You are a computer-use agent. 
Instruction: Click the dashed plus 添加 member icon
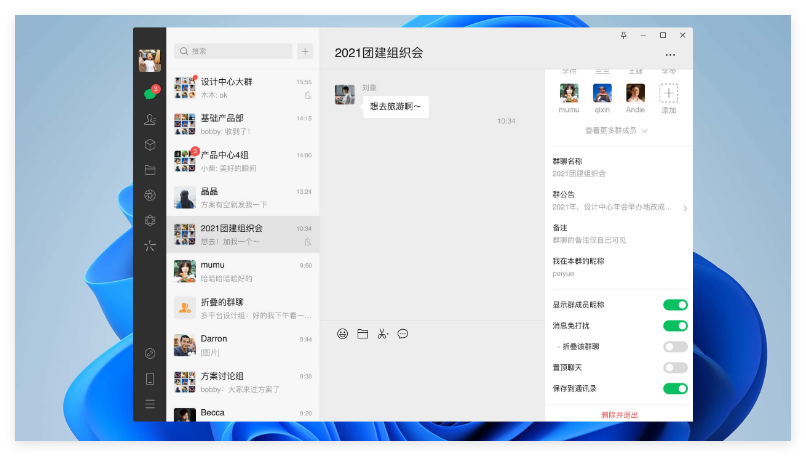click(668, 94)
